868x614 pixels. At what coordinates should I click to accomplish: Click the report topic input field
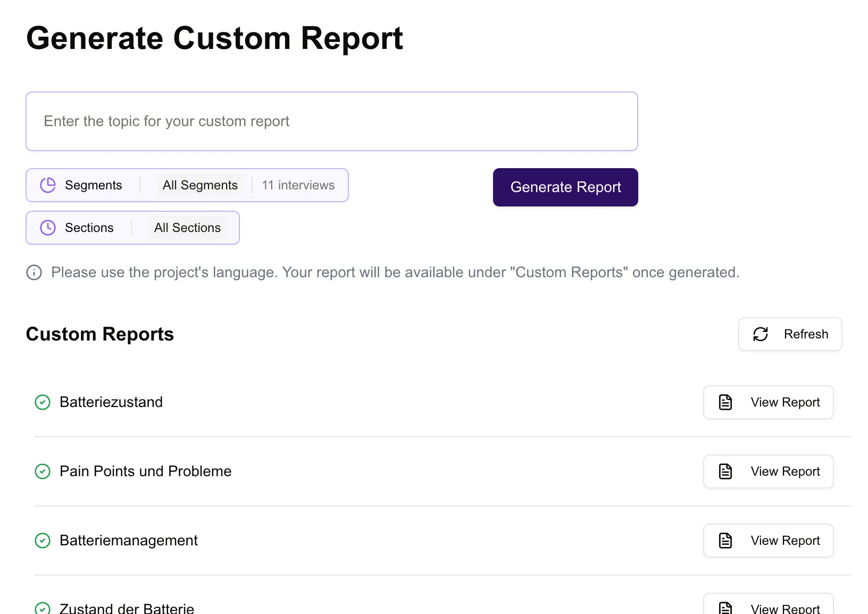tap(332, 121)
